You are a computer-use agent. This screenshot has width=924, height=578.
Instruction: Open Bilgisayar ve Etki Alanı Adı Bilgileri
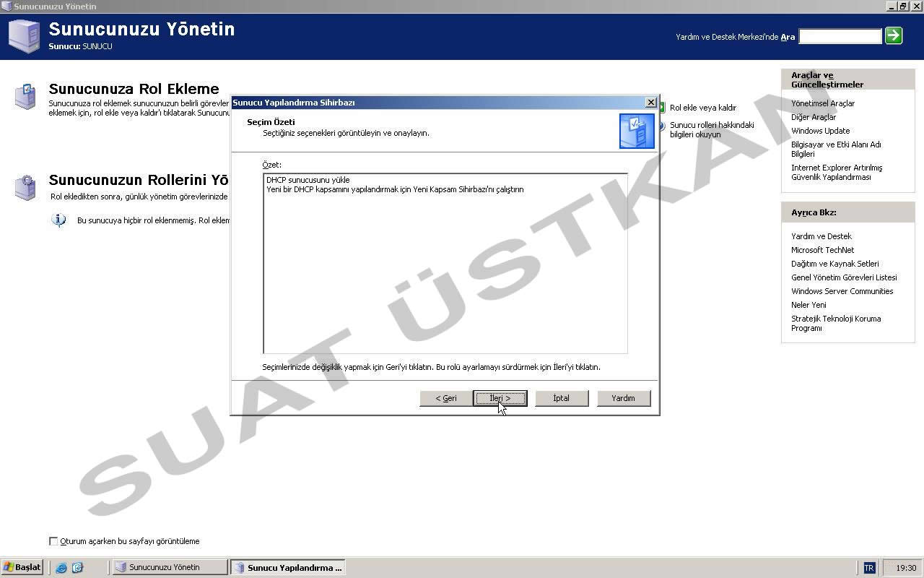coord(836,149)
